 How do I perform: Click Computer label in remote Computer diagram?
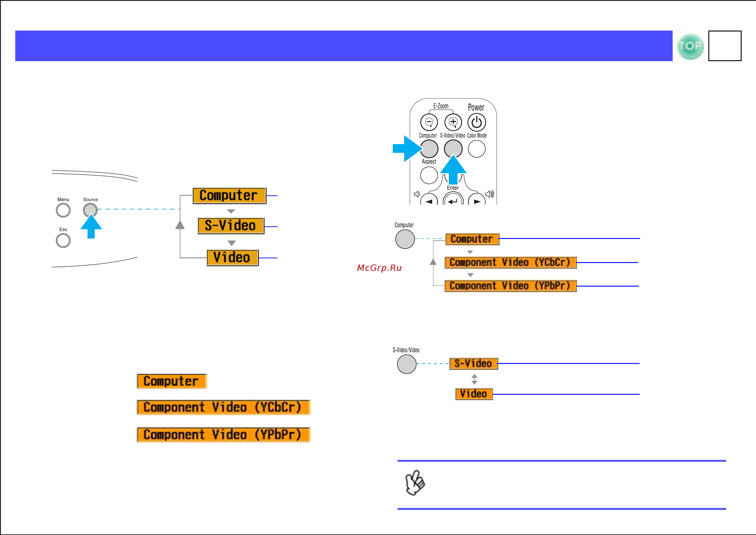point(472,239)
